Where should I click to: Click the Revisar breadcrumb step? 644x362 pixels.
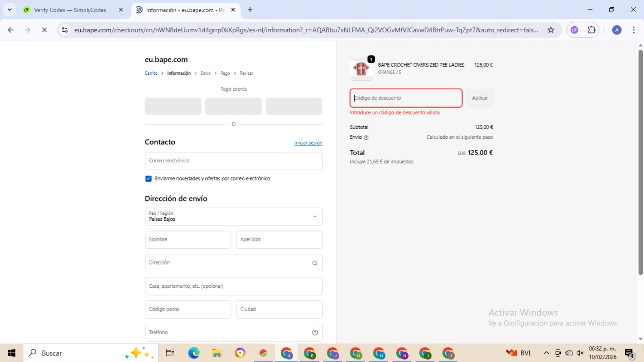[246, 73]
